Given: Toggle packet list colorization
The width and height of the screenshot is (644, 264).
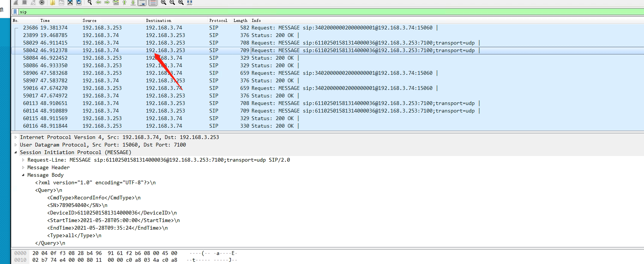Looking at the screenshot, I should [153, 3].
